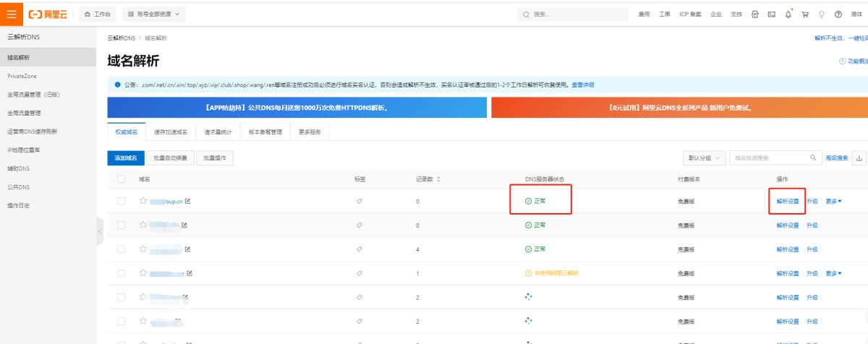
Task: Click the download export icon beside 高级搜索
Action: (x=859, y=158)
